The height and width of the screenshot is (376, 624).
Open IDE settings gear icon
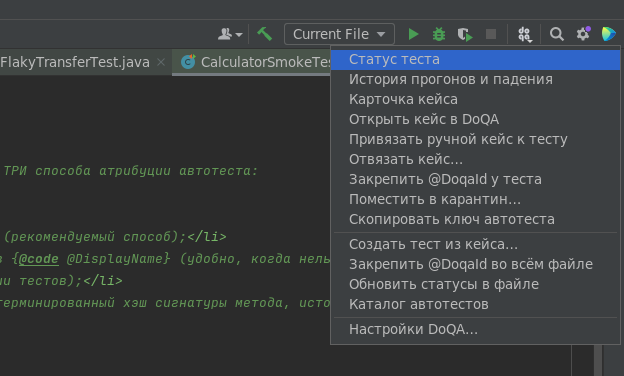583,34
